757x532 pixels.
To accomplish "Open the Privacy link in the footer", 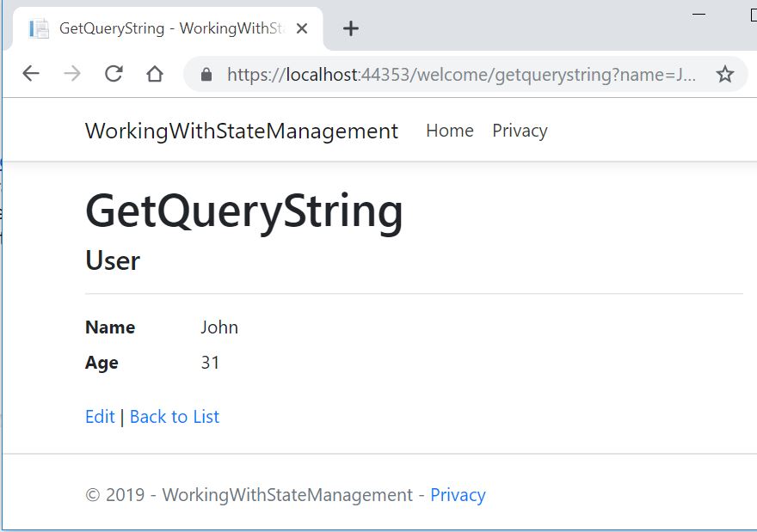I will (x=458, y=495).
